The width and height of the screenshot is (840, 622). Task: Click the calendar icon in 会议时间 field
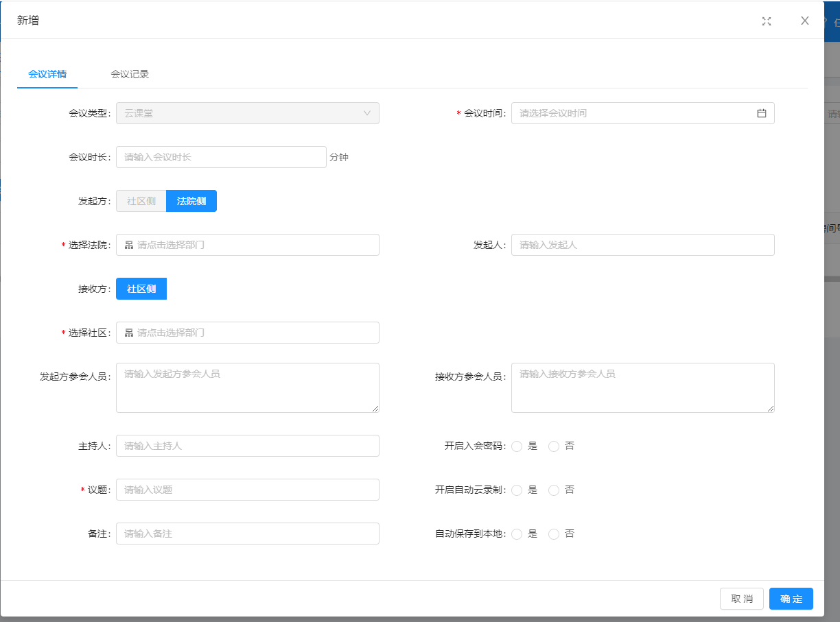762,113
